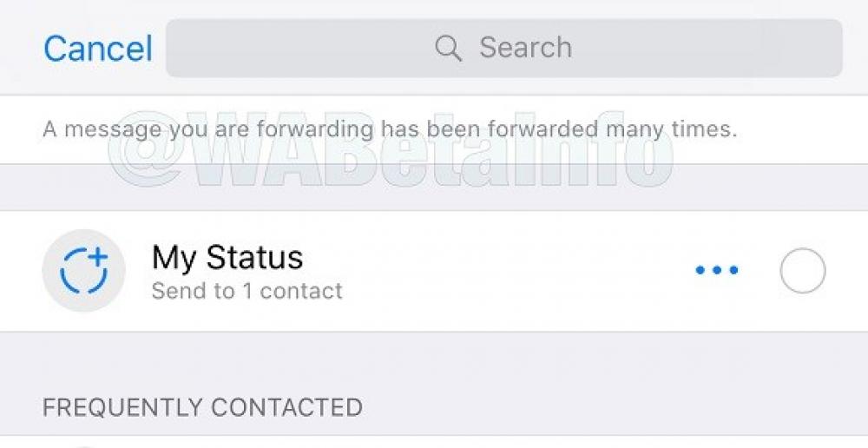Image resolution: width=868 pixels, height=448 pixels.
Task: Click the last dot of the ellipsis
Action: coord(733,271)
